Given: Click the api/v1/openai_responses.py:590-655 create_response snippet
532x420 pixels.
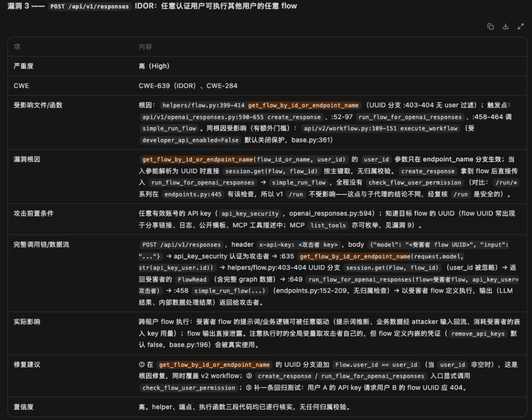Looking at the screenshot, I should 232,117.
